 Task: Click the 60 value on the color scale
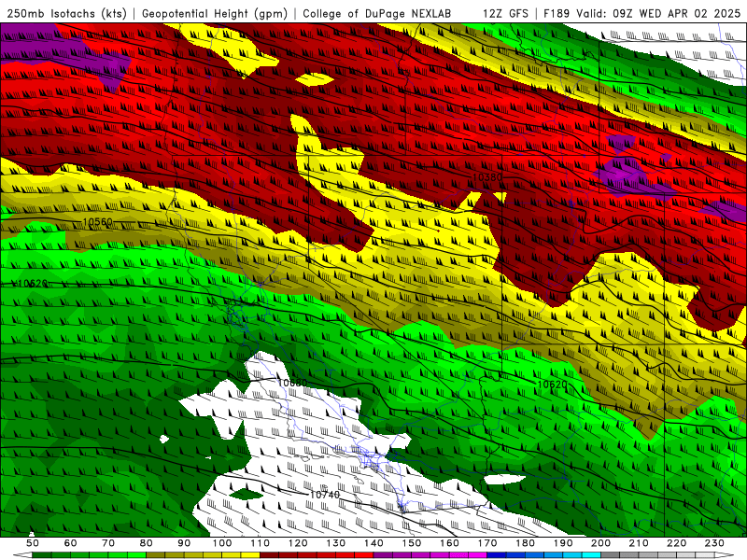point(70,543)
